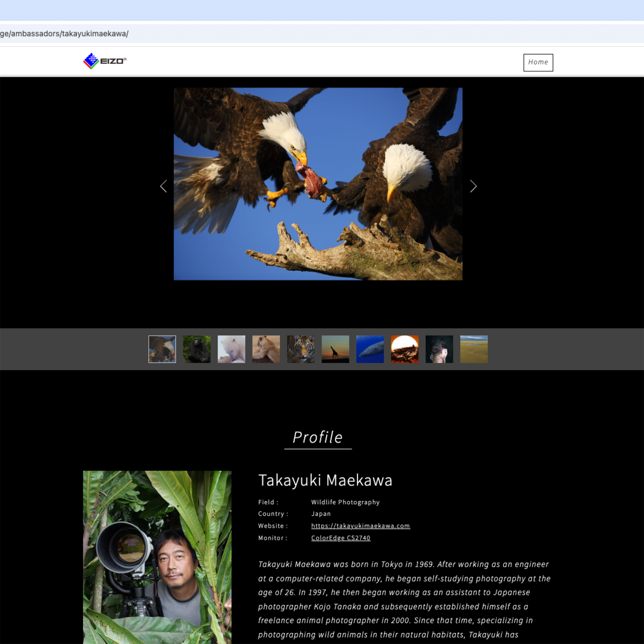
Task: Click the main eagles slideshow image
Action: (x=318, y=184)
